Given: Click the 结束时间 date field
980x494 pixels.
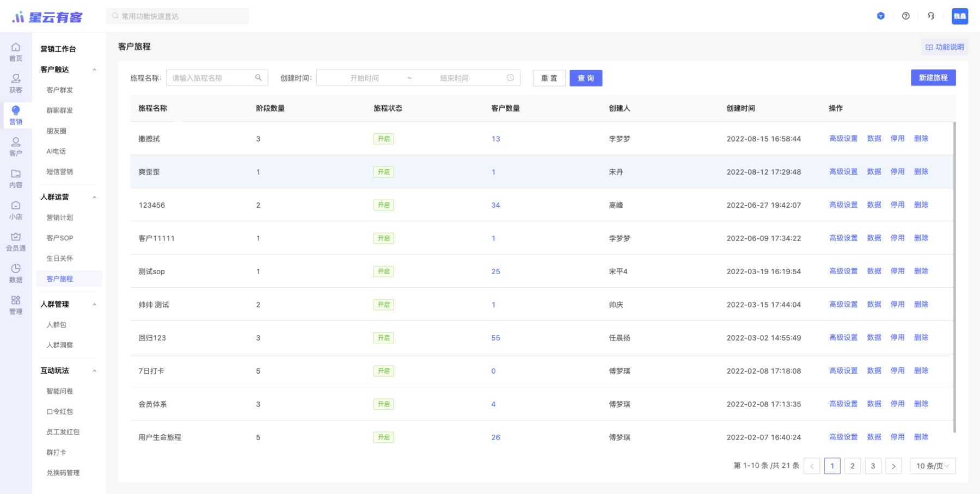Looking at the screenshot, I should [454, 78].
